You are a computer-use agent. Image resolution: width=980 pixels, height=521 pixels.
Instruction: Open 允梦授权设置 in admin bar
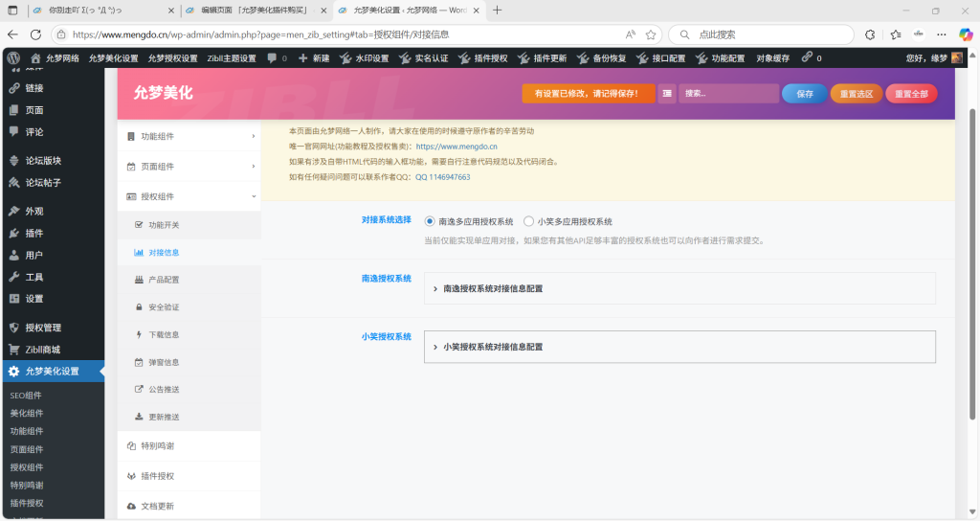(x=172, y=58)
